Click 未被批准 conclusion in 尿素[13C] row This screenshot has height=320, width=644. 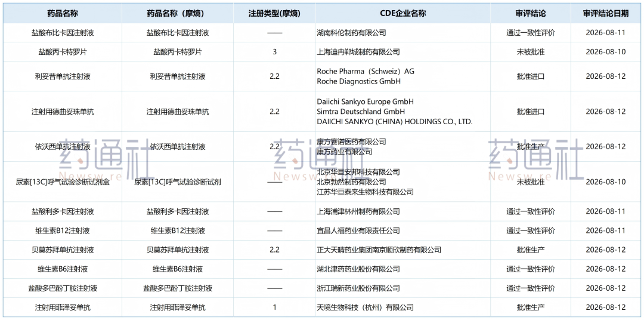click(531, 182)
